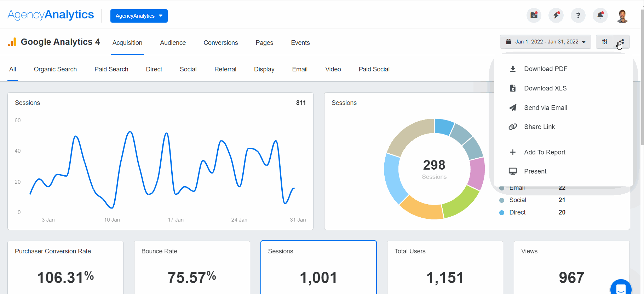The width and height of the screenshot is (644, 294).
Task: Select the Display channel filter
Action: coord(264,69)
